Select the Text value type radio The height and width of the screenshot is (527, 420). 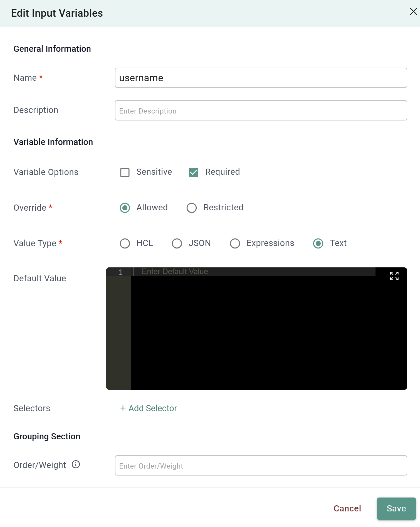318,243
